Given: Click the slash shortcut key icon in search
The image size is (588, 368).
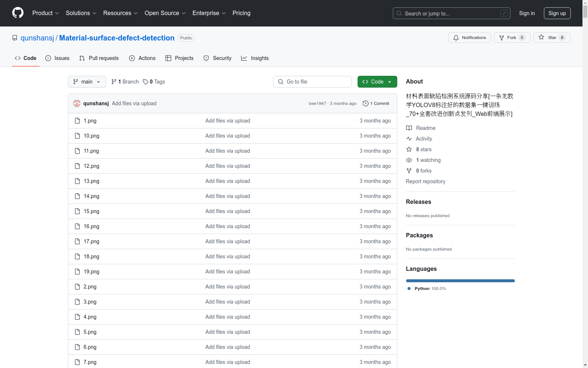Looking at the screenshot, I should tap(504, 13).
